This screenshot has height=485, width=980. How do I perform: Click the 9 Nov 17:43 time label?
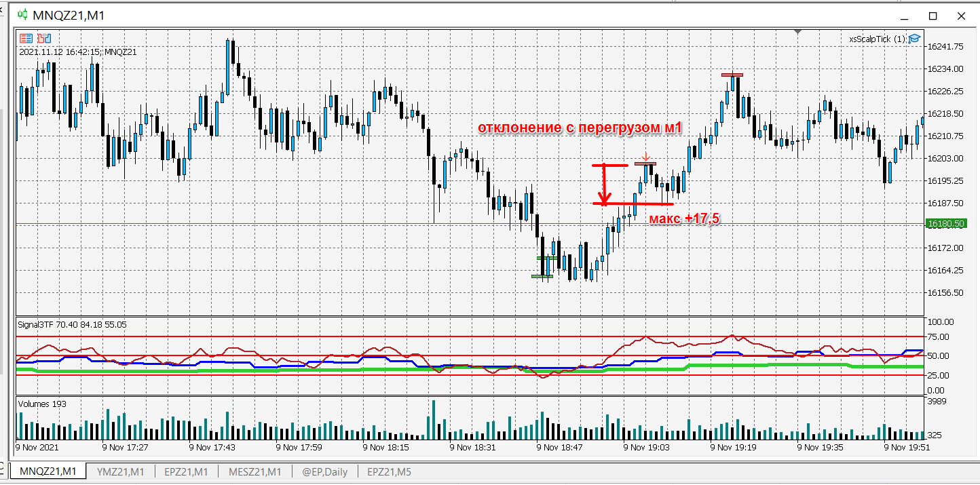pos(212,448)
